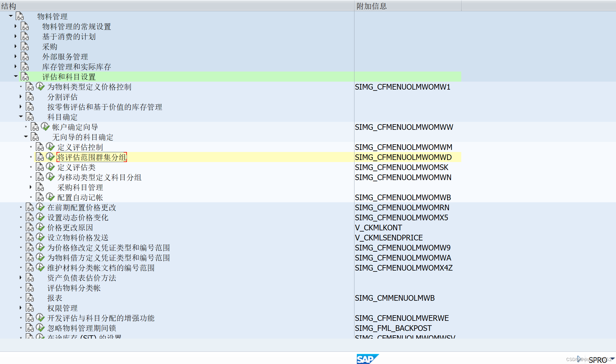Execute the 价格更改原因 activity icon

[x=40, y=227]
